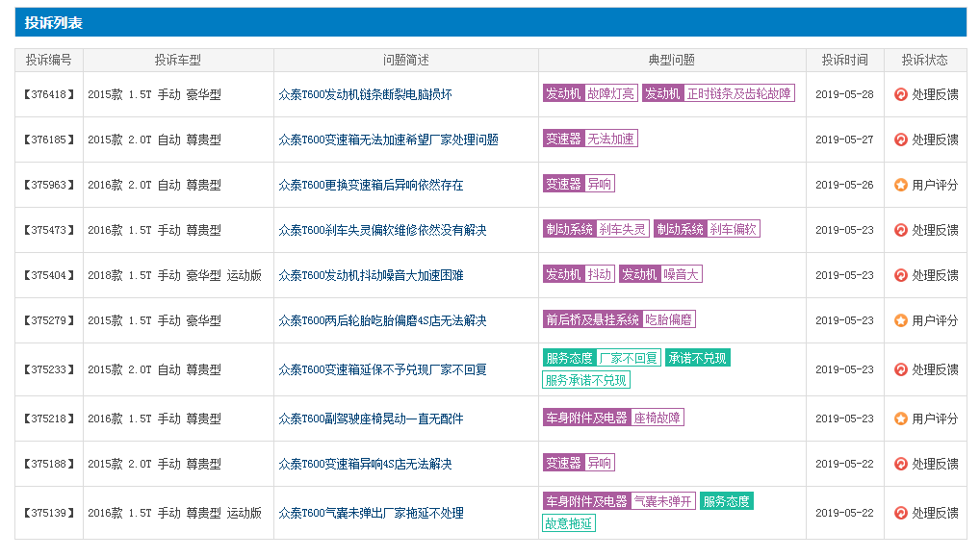Image resolution: width=980 pixels, height=558 pixels.
Task: Click the 故意拖延 tag in the last row
Action: [569, 523]
